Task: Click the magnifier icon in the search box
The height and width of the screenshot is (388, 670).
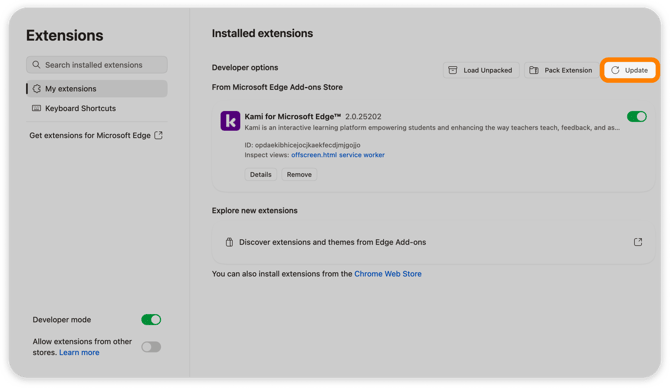Action: 36,65
